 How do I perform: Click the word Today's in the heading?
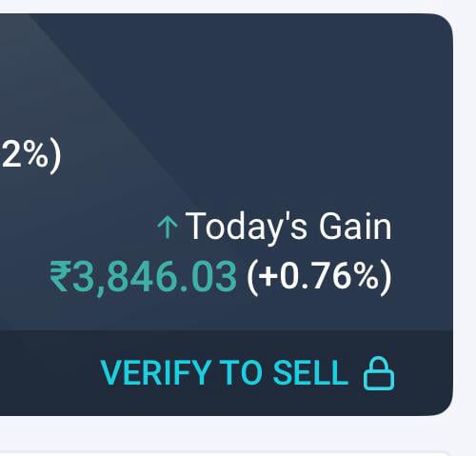click(247, 228)
